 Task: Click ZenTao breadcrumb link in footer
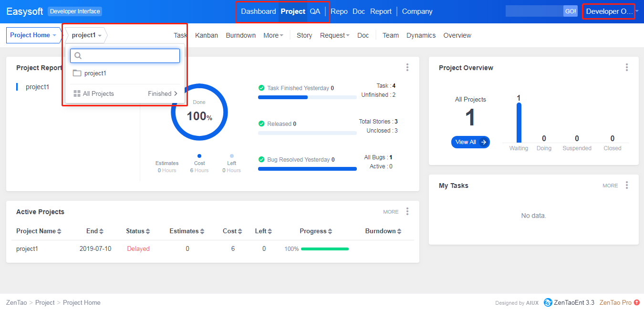pos(17,302)
